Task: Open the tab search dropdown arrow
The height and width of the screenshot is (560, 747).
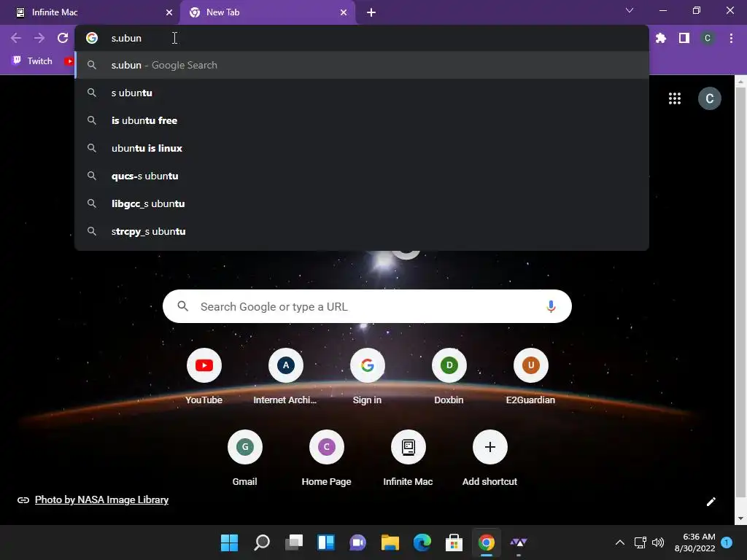Action: point(630,10)
